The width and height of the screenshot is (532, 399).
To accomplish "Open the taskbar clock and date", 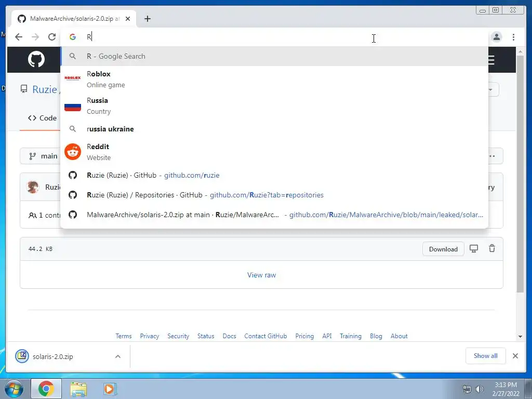I will [x=506, y=389].
